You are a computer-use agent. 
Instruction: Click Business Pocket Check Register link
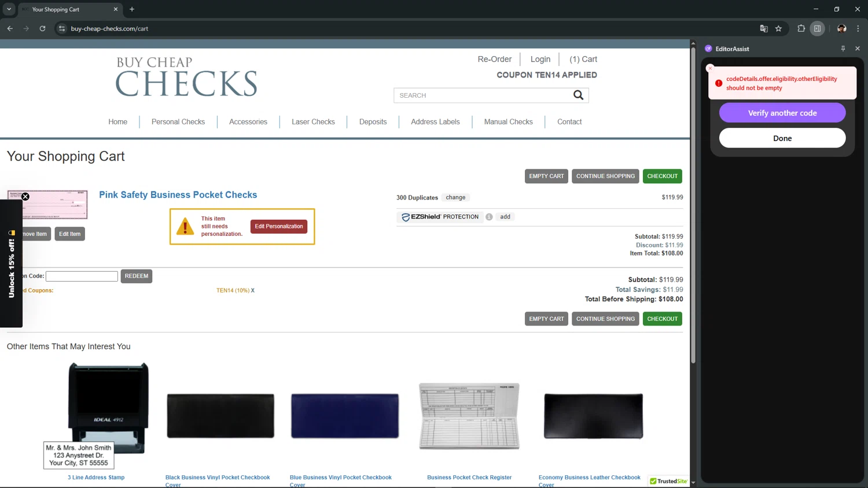coord(469,478)
